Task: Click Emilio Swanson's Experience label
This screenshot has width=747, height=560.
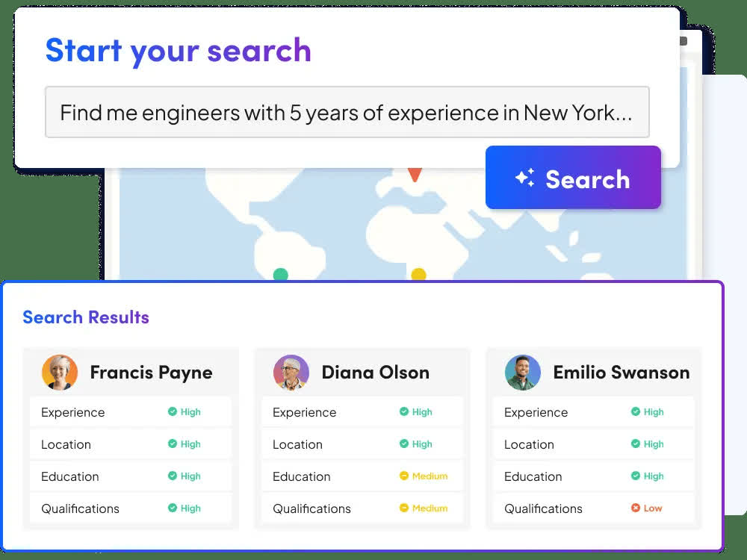Action: pyautogui.click(x=536, y=412)
